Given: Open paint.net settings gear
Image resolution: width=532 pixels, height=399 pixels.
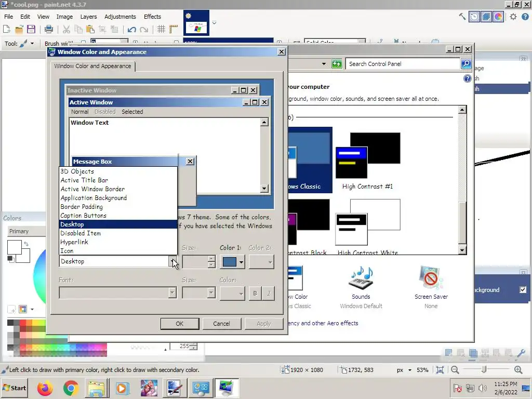Looking at the screenshot, I should [x=513, y=17].
